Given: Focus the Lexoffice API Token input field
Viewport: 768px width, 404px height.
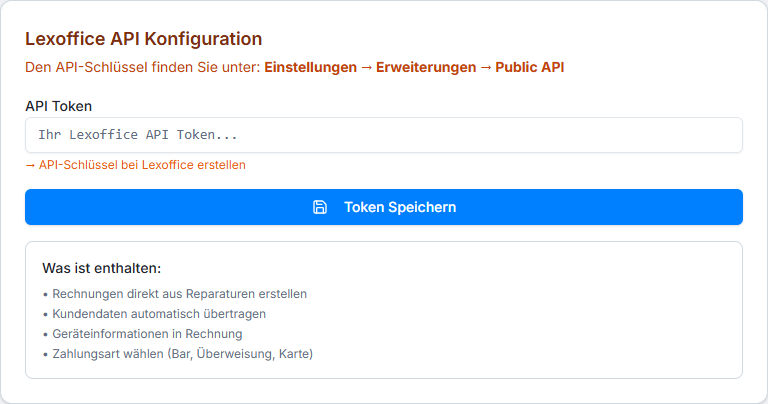Looking at the screenshot, I should 384,135.
